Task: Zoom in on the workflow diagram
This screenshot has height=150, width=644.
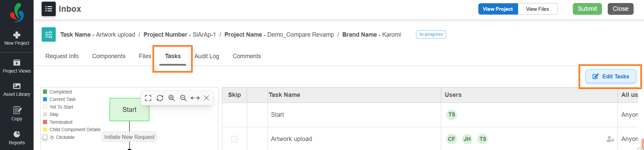Action: [x=172, y=98]
